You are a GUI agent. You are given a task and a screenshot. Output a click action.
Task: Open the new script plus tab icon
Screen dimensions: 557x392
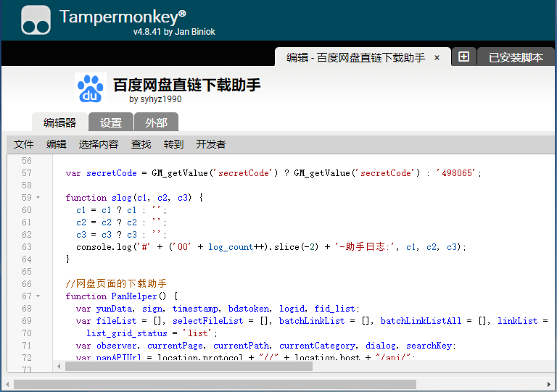pyautogui.click(x=463, y=57)
